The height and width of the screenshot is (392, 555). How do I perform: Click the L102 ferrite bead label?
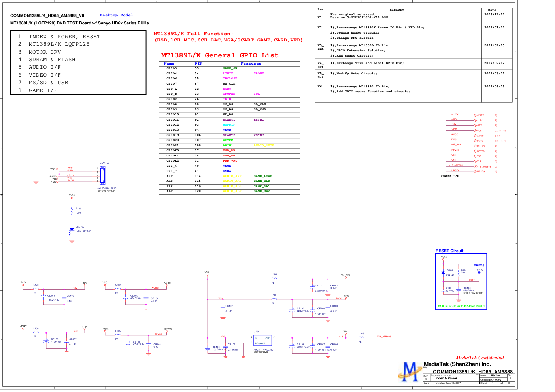(36, 285)
